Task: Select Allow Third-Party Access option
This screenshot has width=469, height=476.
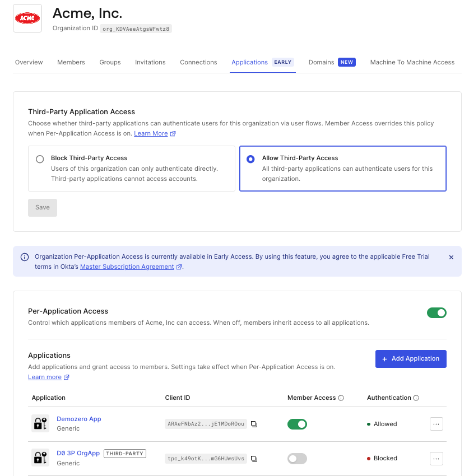Action: point(342,169)
